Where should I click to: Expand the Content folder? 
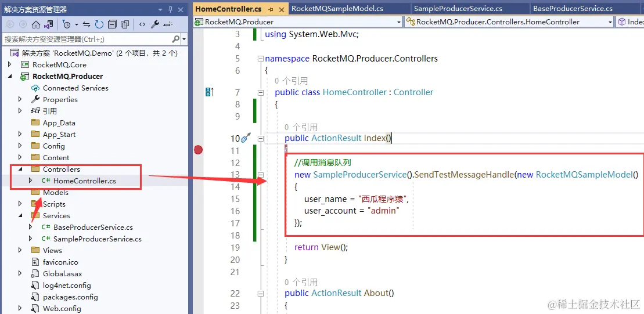pos(20,158)
